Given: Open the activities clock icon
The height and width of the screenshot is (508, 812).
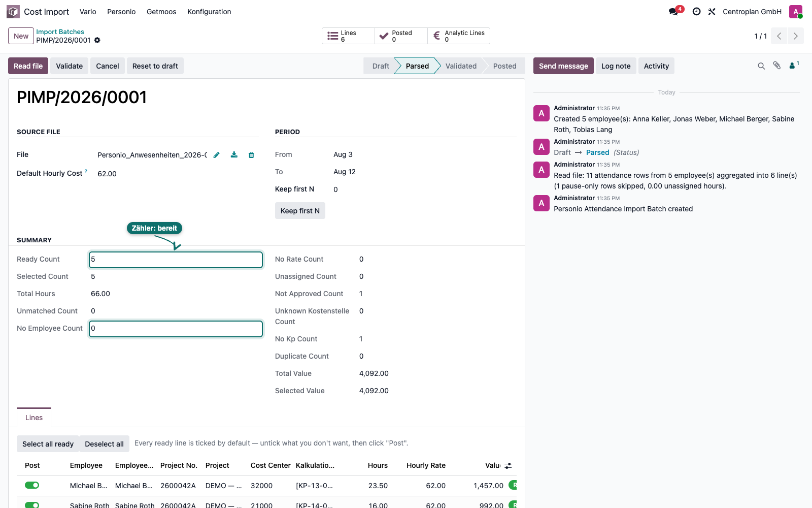Looking at the screenshot, I should 697,12.
